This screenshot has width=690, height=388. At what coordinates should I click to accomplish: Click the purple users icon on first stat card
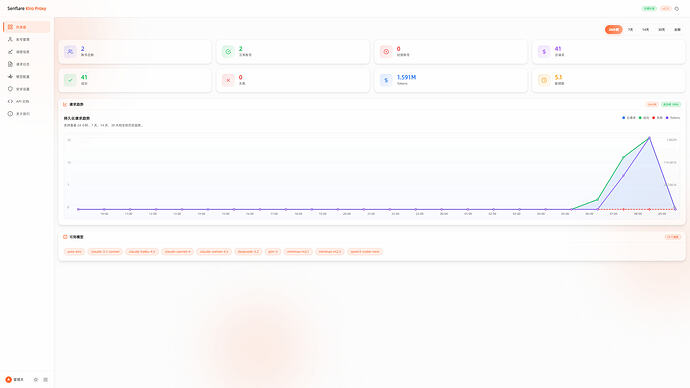point(70,51)
